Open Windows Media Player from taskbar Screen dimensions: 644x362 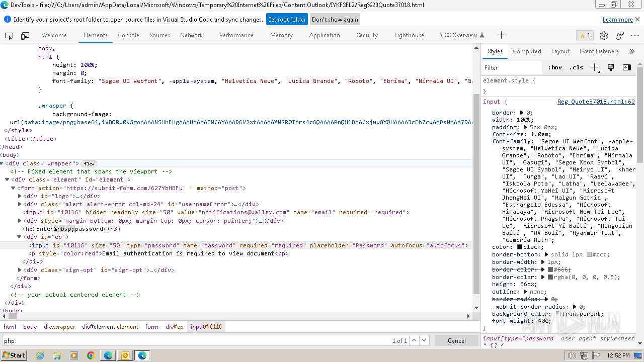74,355
